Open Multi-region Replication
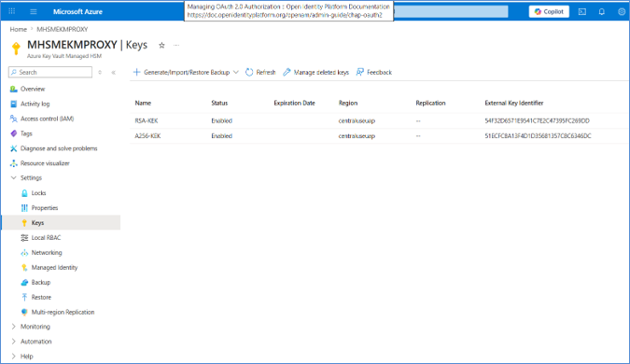The height and width of the screenshot is (364, 630). click(x=63, y=312)
